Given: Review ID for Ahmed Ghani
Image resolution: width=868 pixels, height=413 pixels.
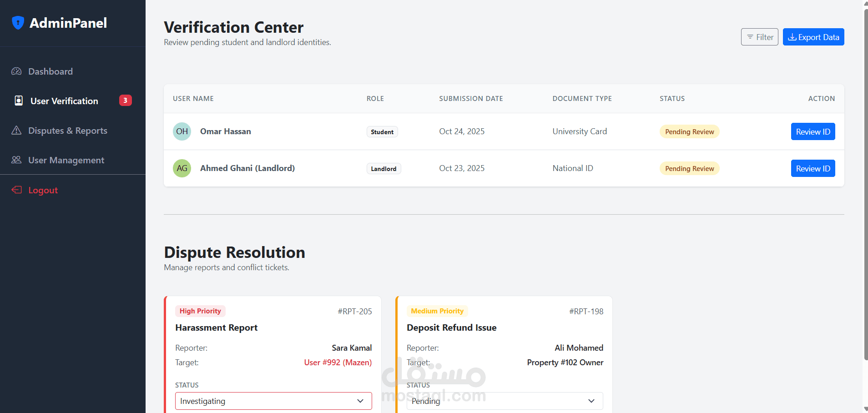Looking at the screenshot, I should click(813, 169).
